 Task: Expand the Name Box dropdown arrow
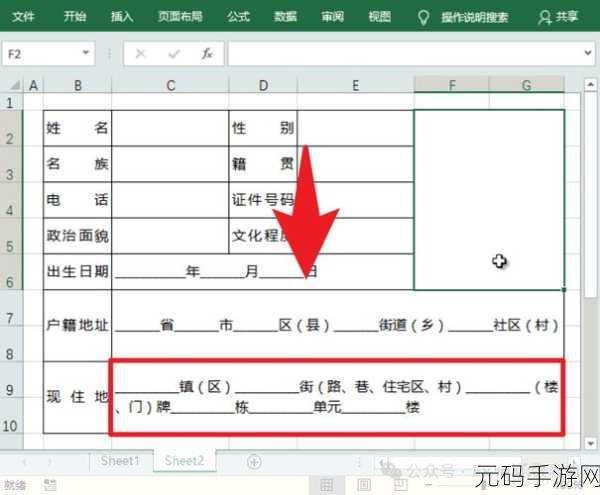coord(86,53)
